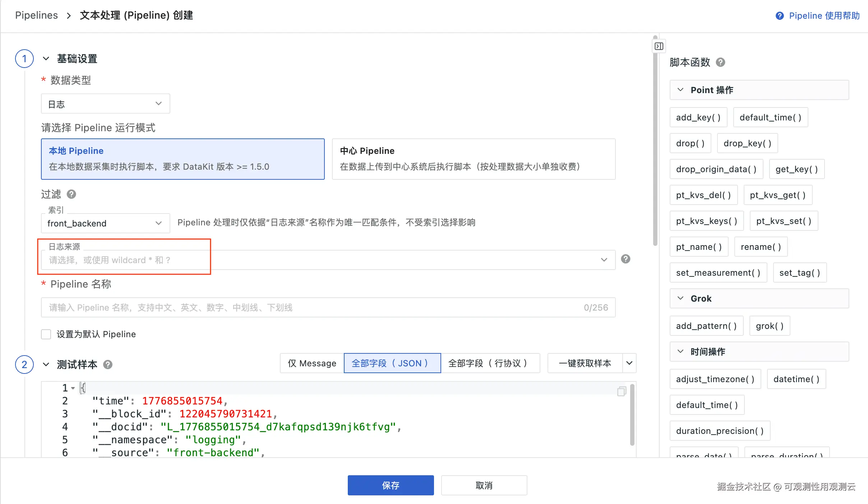Click the 保存 button
Image resolution: width=868 pixels, height=504 pixels.
(x=391, y=485)
